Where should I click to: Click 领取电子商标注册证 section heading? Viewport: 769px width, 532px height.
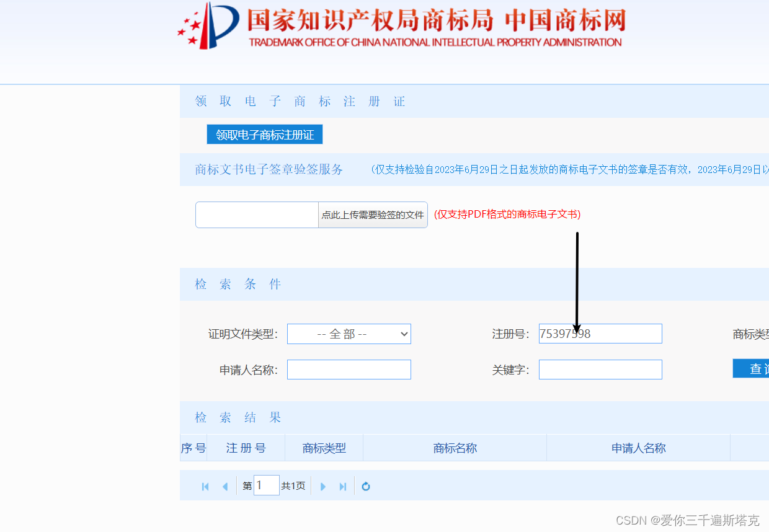(300, 101)
